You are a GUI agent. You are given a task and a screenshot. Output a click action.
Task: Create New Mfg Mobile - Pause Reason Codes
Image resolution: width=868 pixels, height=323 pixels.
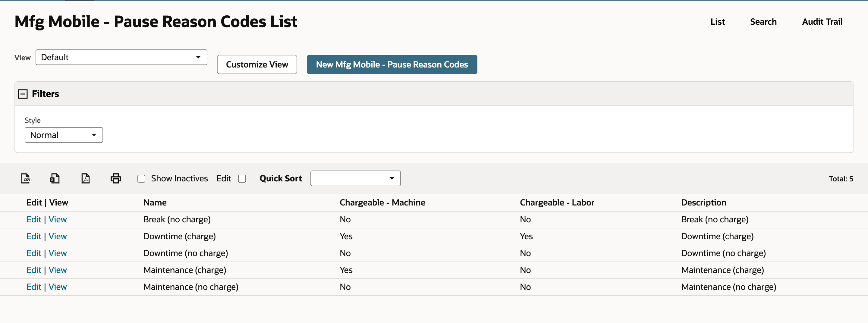(392, 64)
